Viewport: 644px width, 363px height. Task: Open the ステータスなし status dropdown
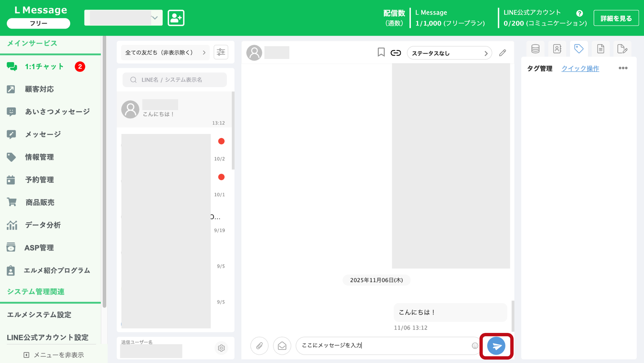click(449, 53)
